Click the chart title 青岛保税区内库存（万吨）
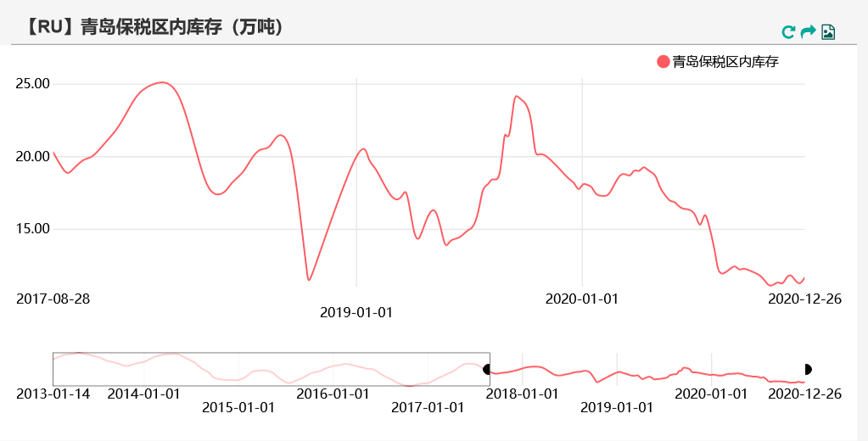 pos(155,26)
